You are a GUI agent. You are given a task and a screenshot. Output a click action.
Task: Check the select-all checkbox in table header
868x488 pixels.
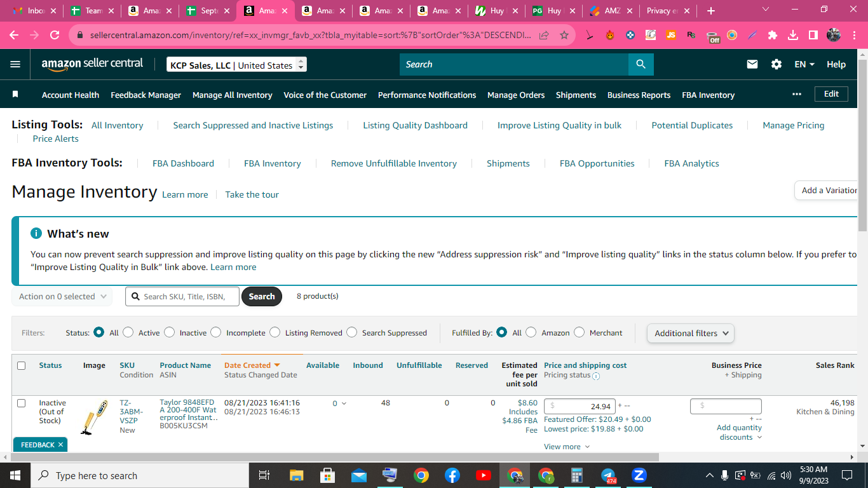(x=22, y=365)
